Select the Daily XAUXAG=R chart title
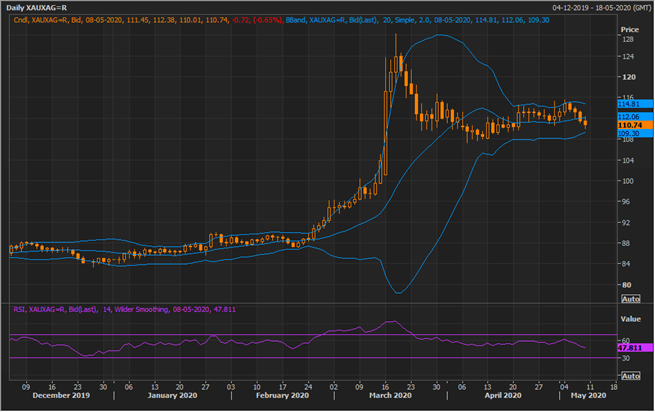 (36, 8)
